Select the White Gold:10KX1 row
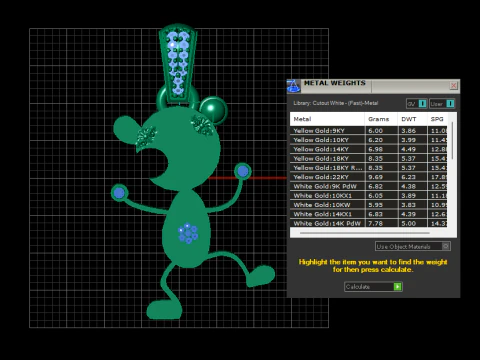 click(x=368, y=196)
